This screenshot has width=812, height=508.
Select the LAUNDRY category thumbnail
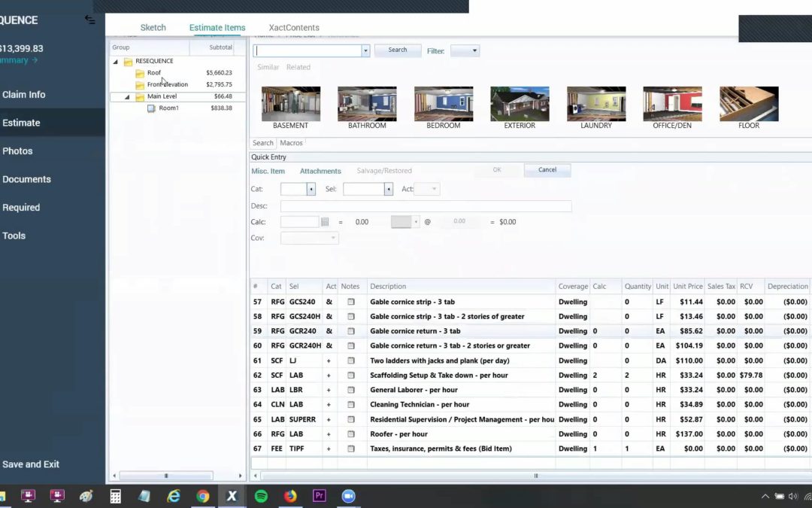click(596, 108)
